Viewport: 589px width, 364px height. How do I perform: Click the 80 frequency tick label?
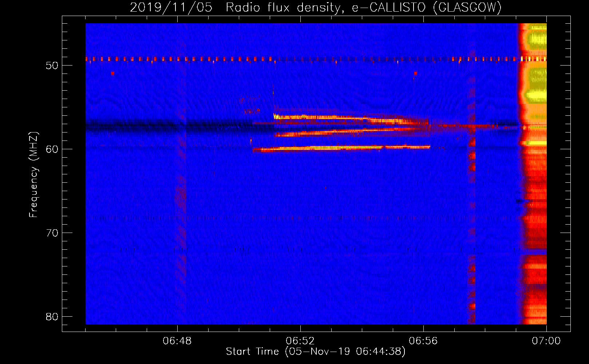[52, 317]
